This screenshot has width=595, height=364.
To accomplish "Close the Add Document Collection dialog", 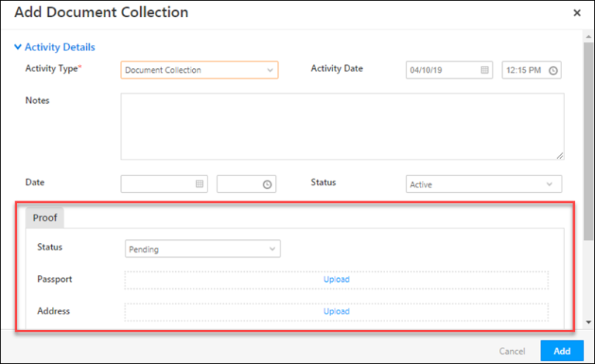I will [577, 13].
